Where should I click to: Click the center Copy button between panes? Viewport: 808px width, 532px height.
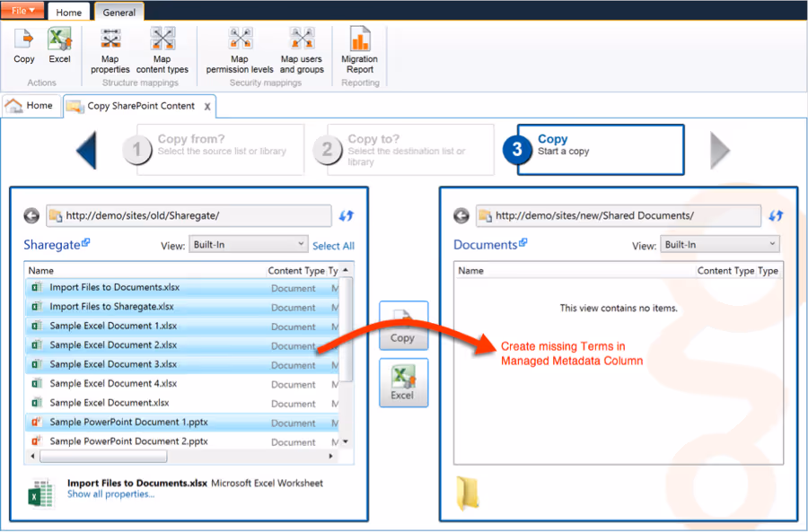tap(403, 326)
